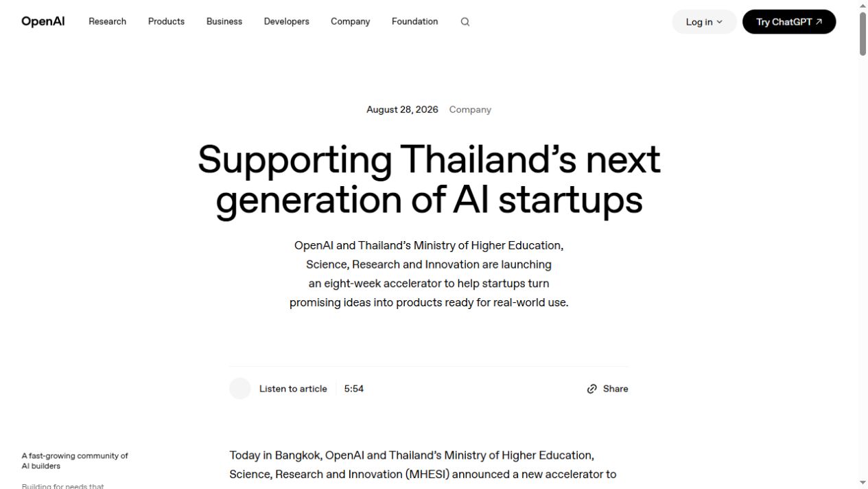Click the OpenAI logo
This screenshot has height=489, width=868.
point(43,21)
